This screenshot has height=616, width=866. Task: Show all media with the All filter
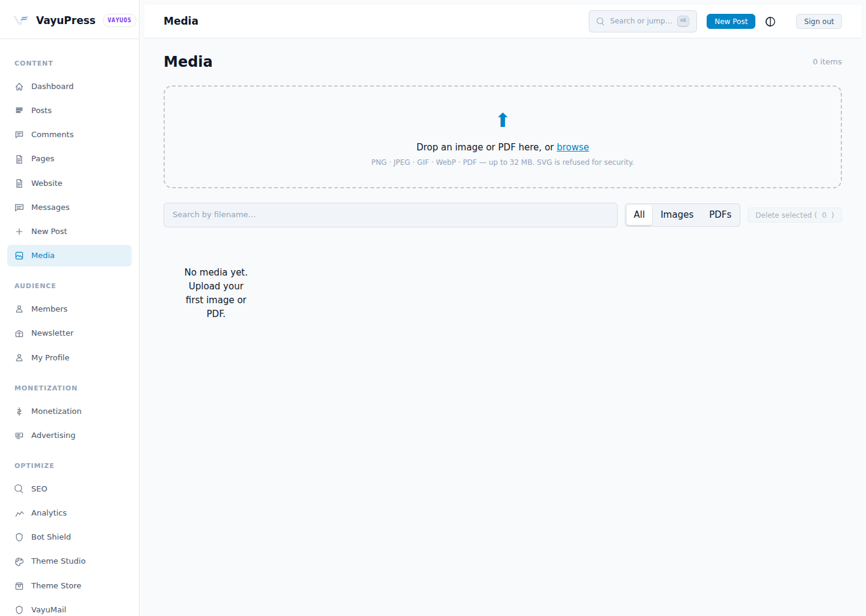click(x=639, y=215)
